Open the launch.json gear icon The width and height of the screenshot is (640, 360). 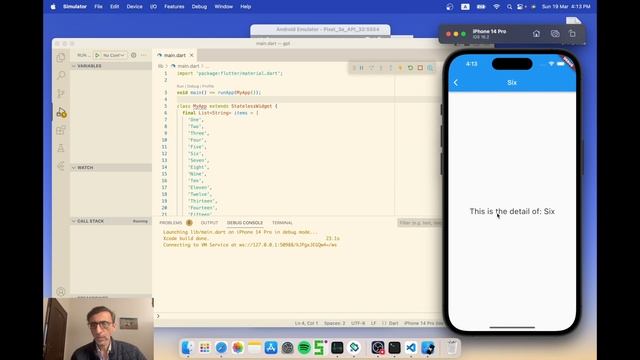[x=133, y=55]
